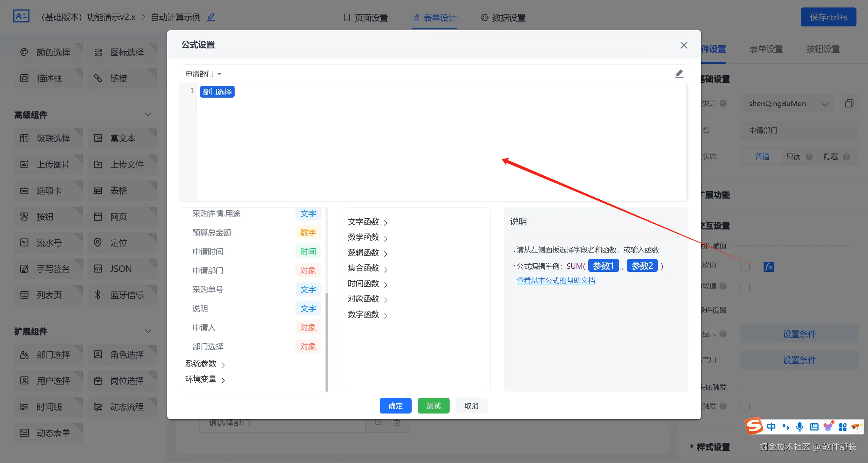Click the 申请部门 name input field

pyautogui.click(x=800, y=130)
